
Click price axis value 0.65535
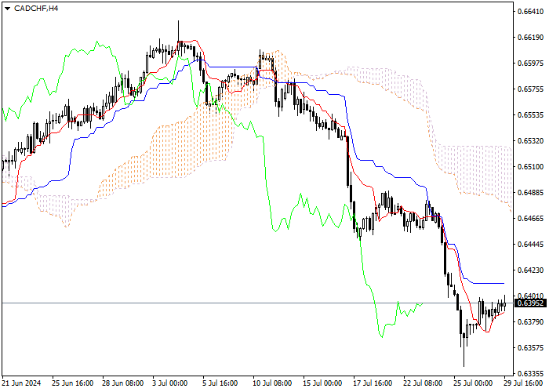point(530,115)
